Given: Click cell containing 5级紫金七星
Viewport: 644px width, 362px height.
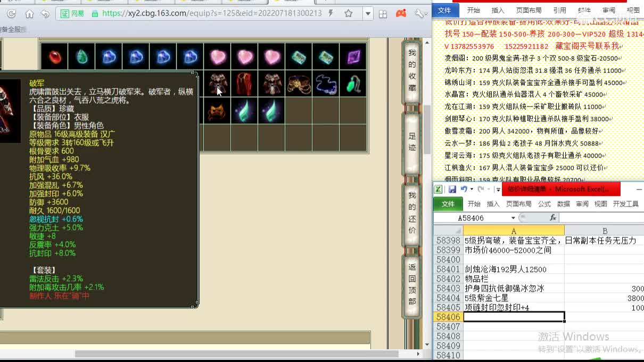Looking at the screenshot, I should 514,298.
